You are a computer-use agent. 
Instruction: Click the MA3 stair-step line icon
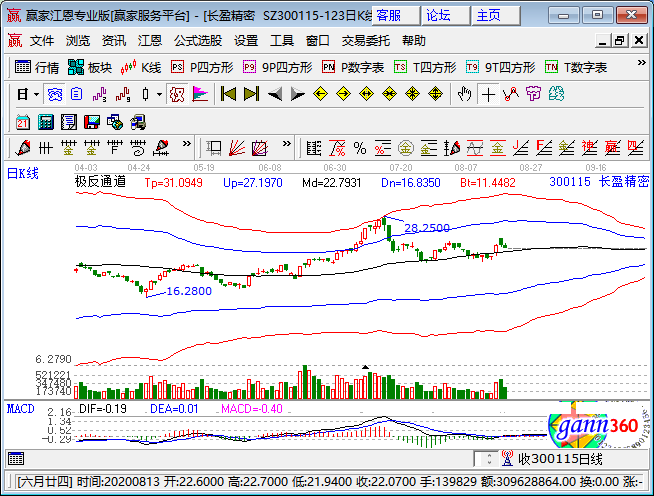[x=100, y=94]
